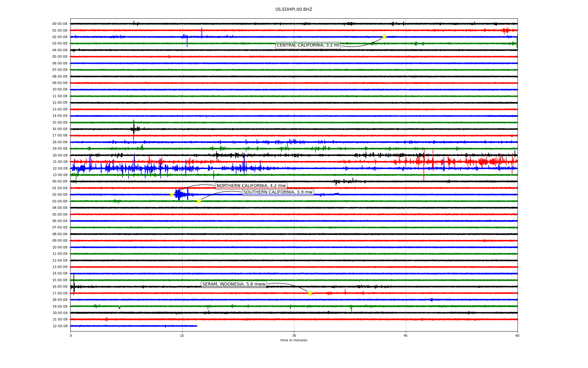Click the US.EDHPI.00.BHZ plot title

(294, 10)
